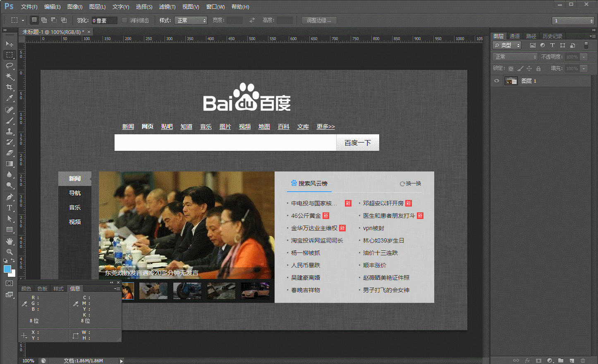Open the Layers panel flyout menu

[x=592, y=36]
